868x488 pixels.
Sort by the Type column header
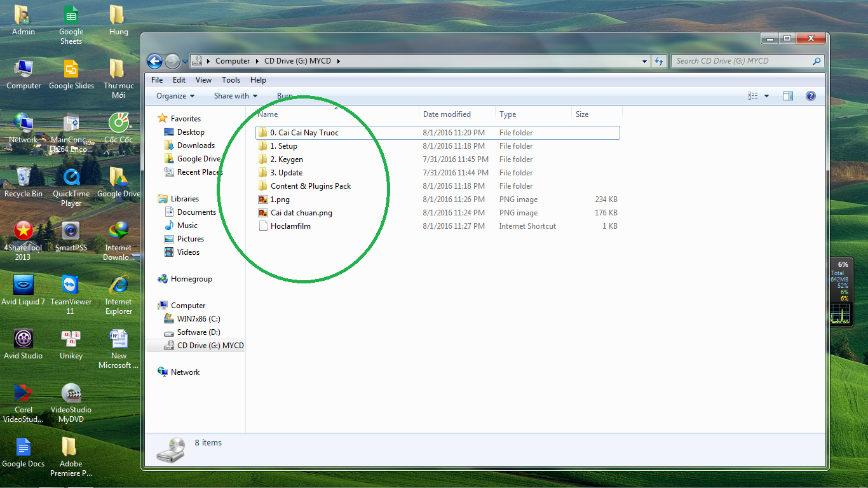pos(533,114)
